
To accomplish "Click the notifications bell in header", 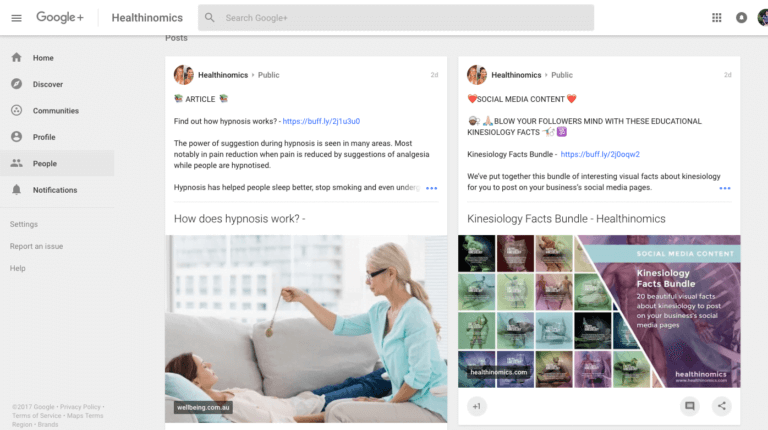I will click(741, 18).
